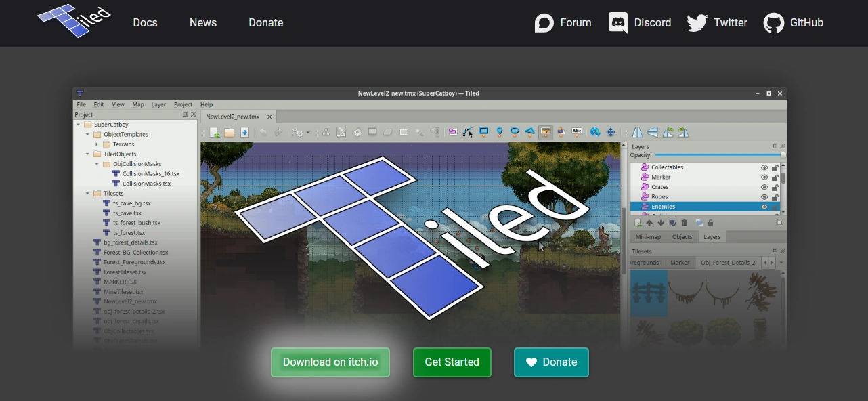Viewport: 868px width, 401px height.
Task: Select the highlighted Insert Tile tool
Action: 545,132
